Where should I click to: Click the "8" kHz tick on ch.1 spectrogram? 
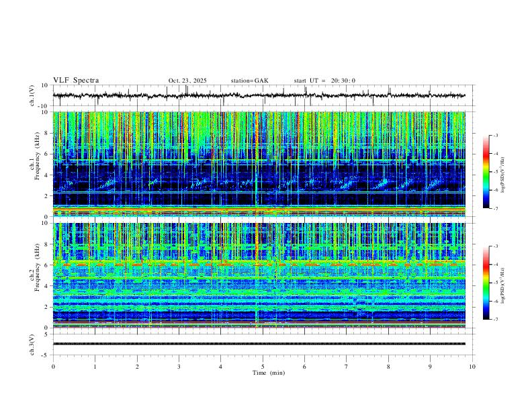click(46, 133)
